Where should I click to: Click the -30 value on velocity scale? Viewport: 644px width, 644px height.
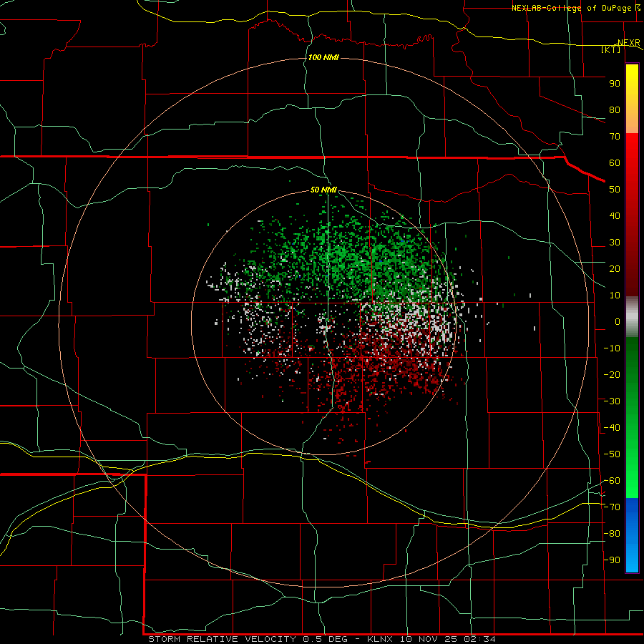pyautogui.click(x=612, y=401)
